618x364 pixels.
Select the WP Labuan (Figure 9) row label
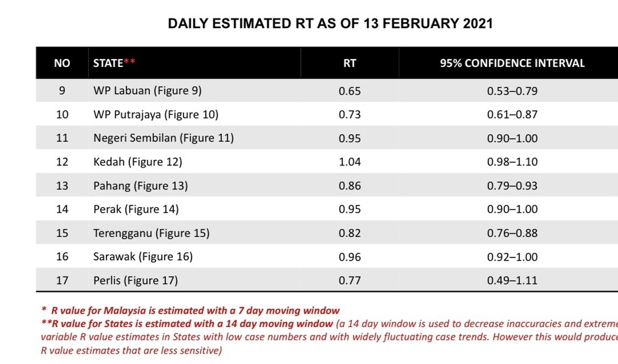point(147,91)
